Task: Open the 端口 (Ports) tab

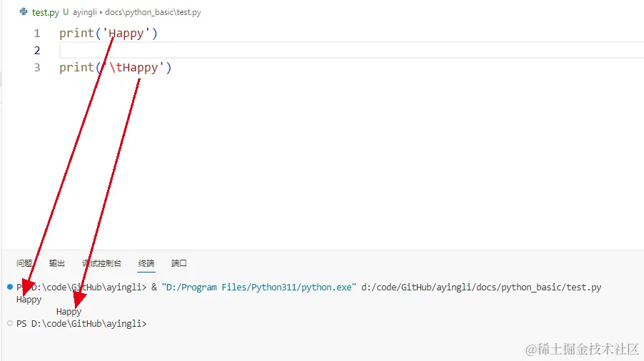Action: click(179, 263)
